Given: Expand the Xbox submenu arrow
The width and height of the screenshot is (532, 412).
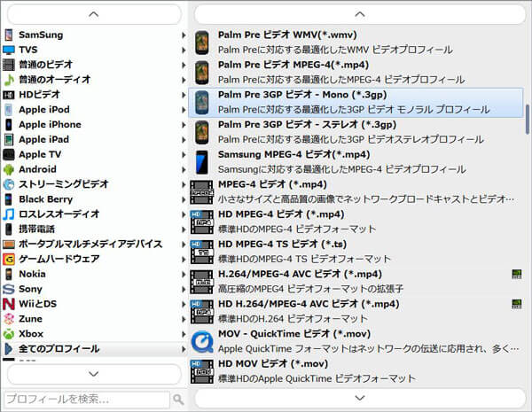Looking at the screenshot, I should (184, 334).
